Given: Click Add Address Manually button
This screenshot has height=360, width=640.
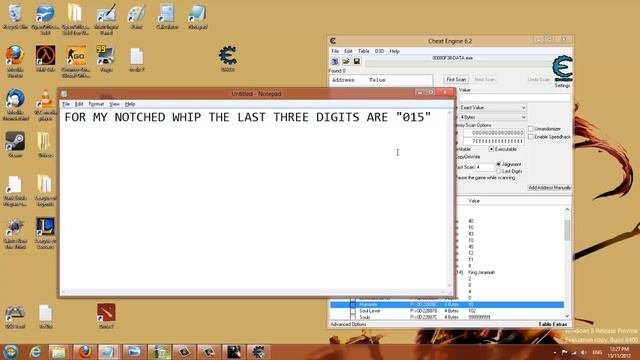Looking at the screenshot, I should click(x=549, y=188).
